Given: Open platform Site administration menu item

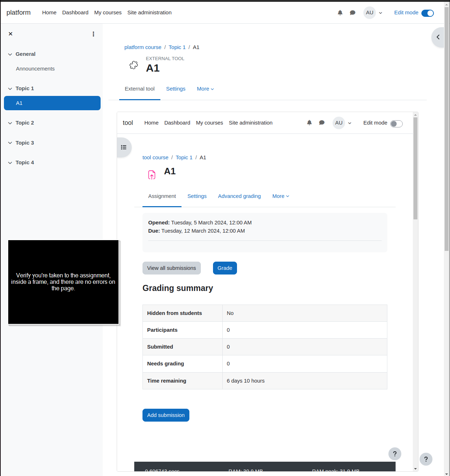Looking at the screenshot, I should pyautogui.click(x=149, y=13).
